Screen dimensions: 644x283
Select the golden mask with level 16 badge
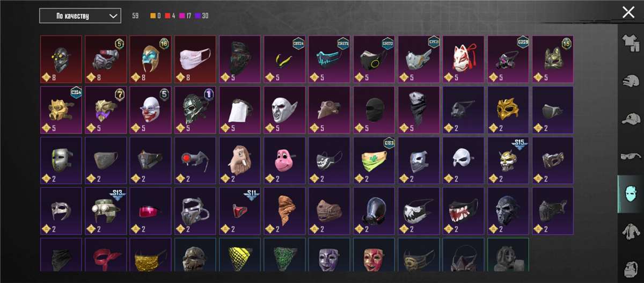(x=151, y=58)
